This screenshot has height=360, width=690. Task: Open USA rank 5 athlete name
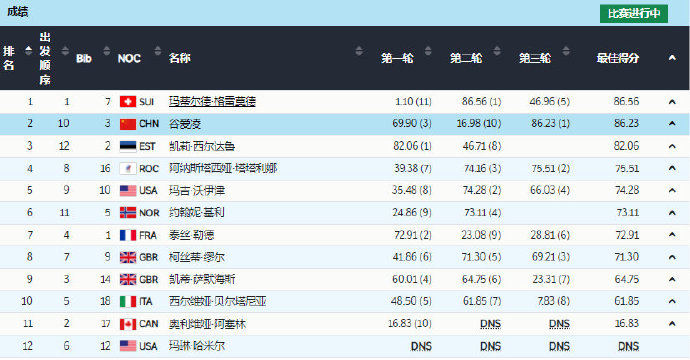(x=197, y=191)
